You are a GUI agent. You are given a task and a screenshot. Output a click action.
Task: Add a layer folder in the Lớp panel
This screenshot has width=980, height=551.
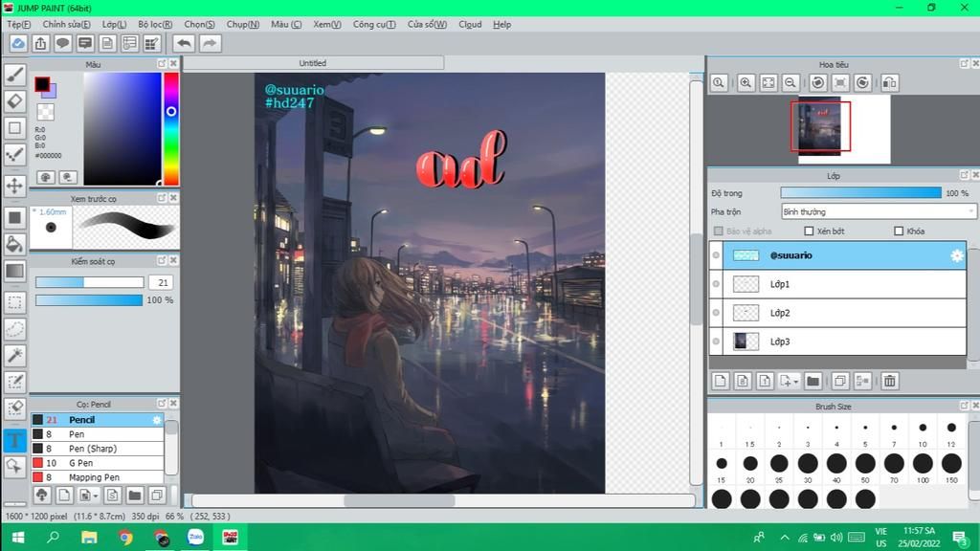pyautogui.click(x=813, y=381)
